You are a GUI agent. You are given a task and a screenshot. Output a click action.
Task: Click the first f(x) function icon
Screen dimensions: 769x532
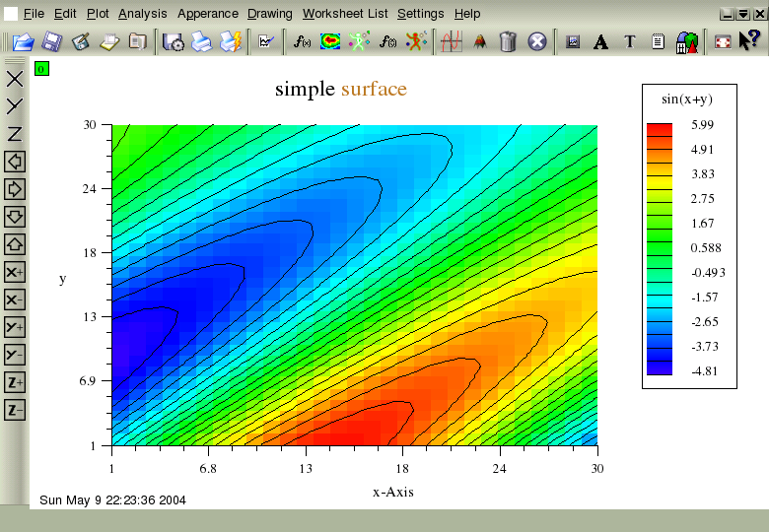[x=302, y=42]
